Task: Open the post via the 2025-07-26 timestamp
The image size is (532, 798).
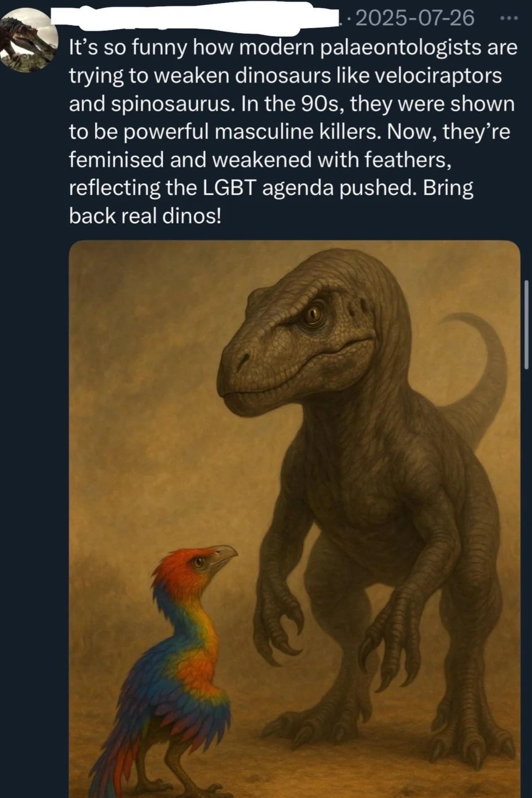Action: click(x=415, y=19)
